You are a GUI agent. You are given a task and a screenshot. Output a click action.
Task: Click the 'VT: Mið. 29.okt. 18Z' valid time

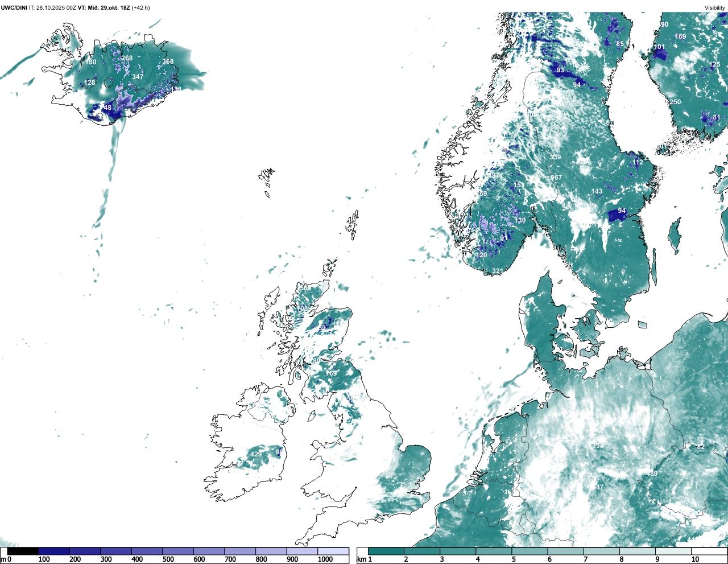(104, 8)
